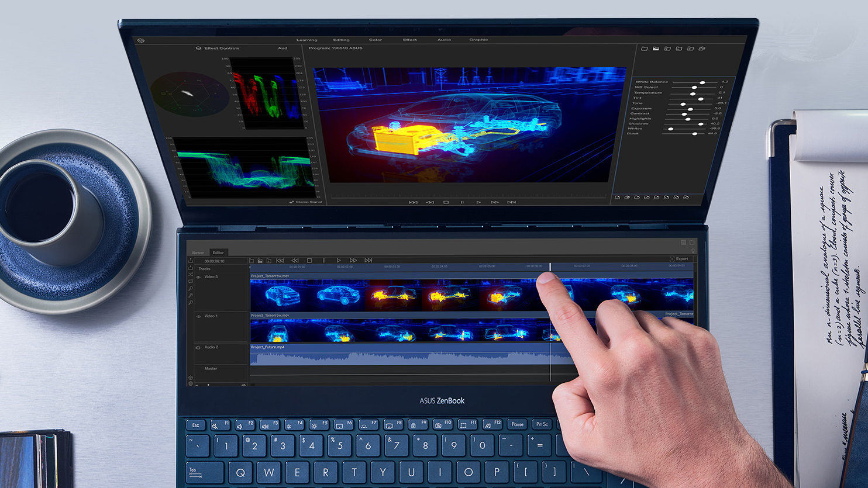Click the filled open-folder icon above the color sliders

[x=656, y=49]
